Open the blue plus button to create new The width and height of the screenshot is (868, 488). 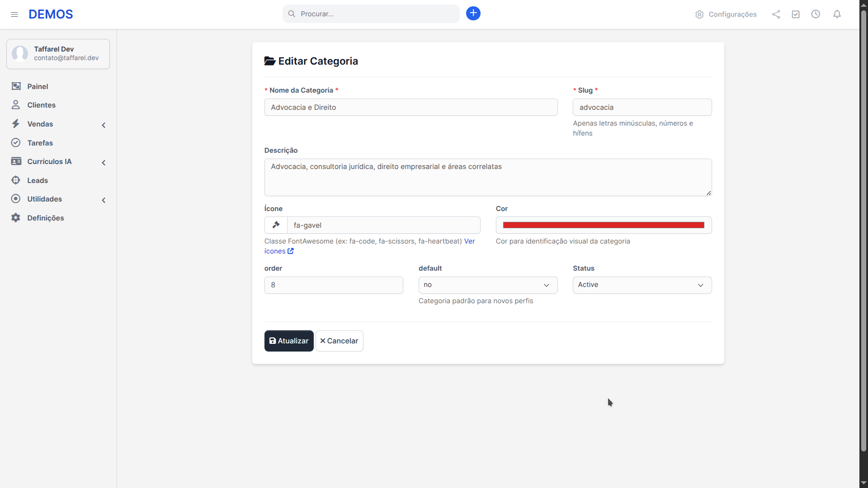473,13
